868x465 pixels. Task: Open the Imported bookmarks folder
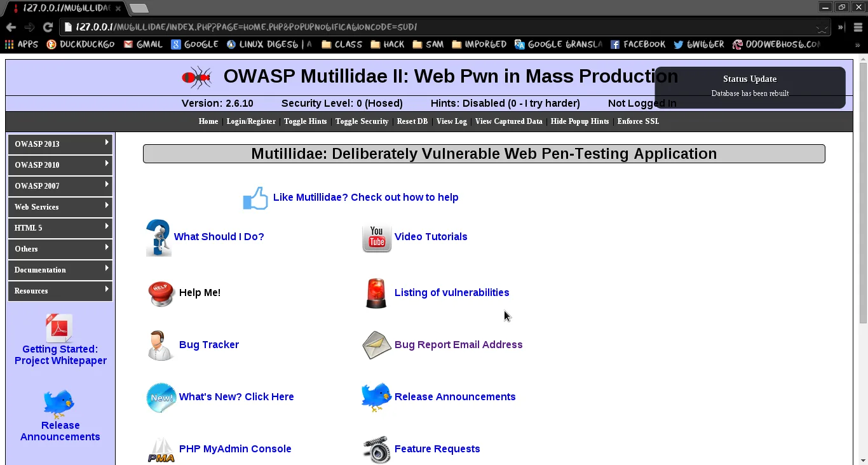point(479,44)
